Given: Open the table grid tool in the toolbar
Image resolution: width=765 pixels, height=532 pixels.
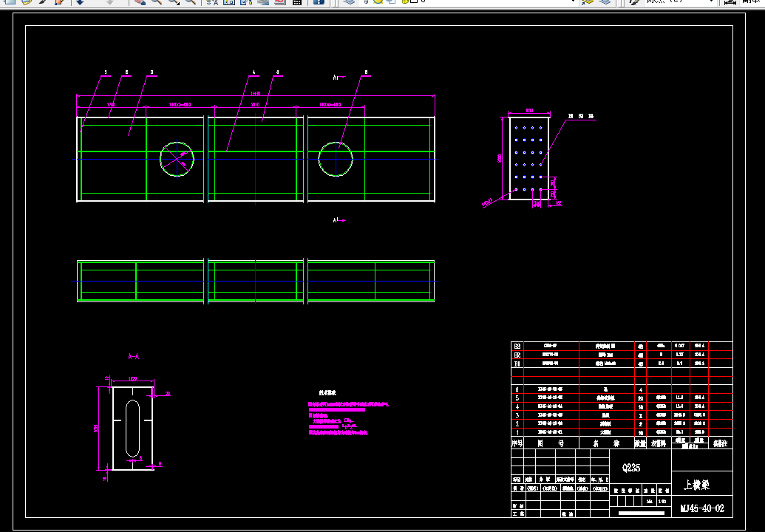Looking at the screenshot, I should (x=297, y=2).
